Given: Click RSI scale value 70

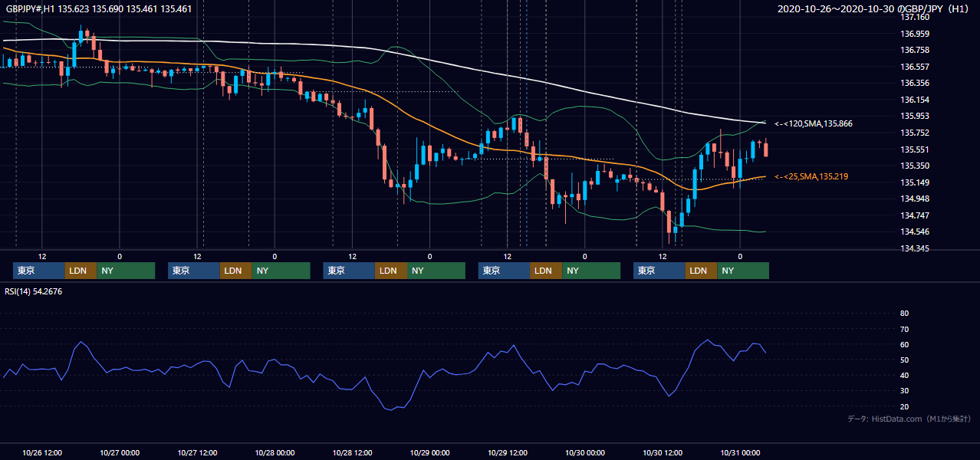Looking at the screenshot, I should click(904, 329).
